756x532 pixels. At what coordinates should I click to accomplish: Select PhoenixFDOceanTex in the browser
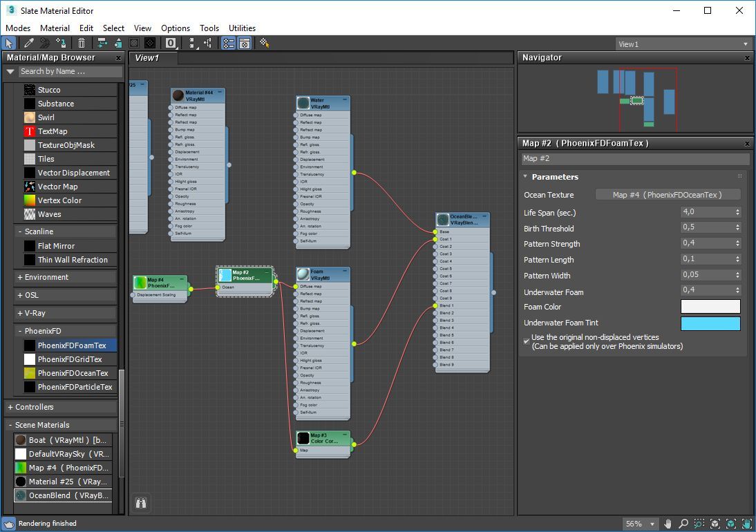[x=70, y=373]
